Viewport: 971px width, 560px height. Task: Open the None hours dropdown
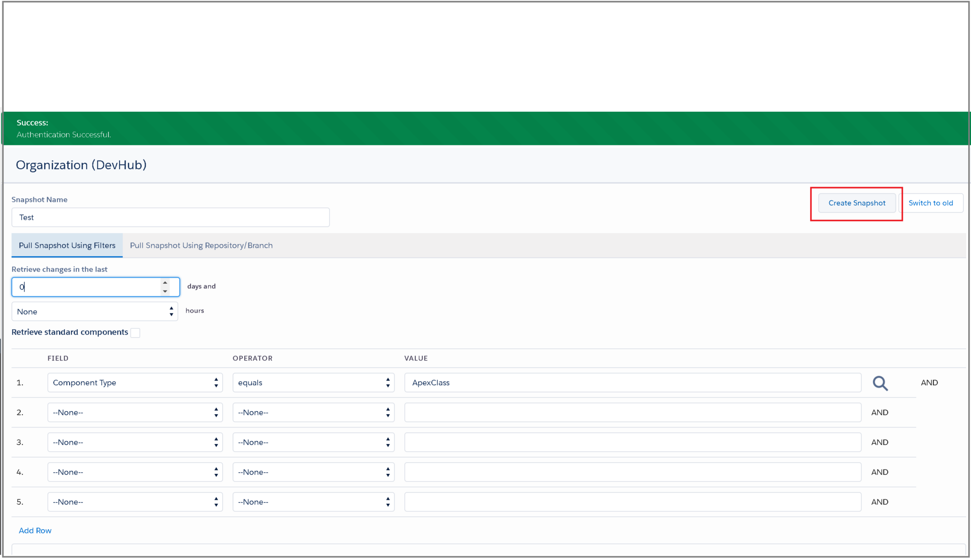point(95,311)
